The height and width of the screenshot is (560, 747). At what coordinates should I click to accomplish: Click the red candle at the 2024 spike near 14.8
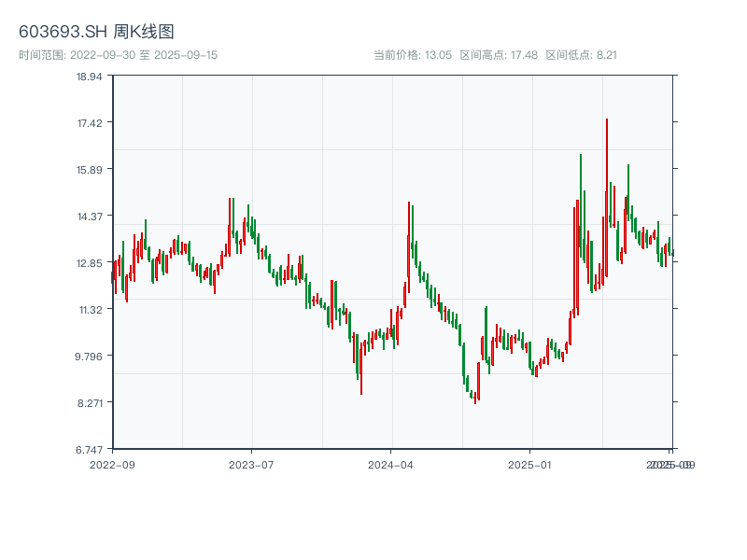point(409,246)
